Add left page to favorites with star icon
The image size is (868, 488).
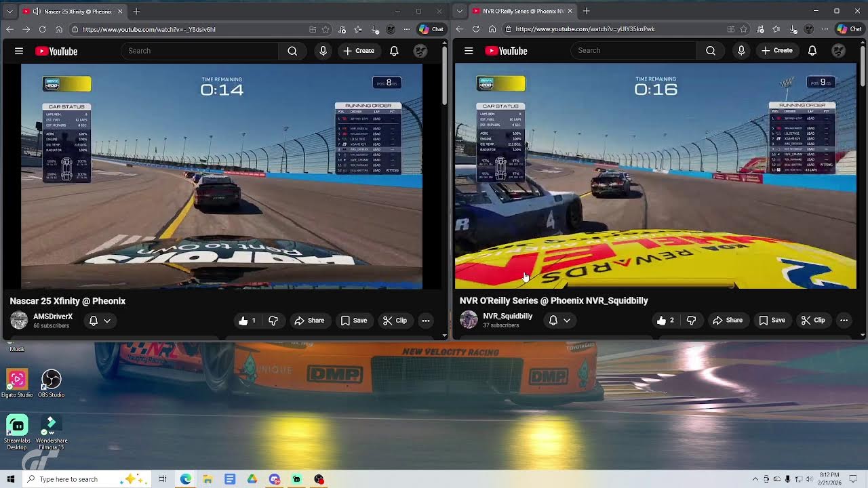325,29
